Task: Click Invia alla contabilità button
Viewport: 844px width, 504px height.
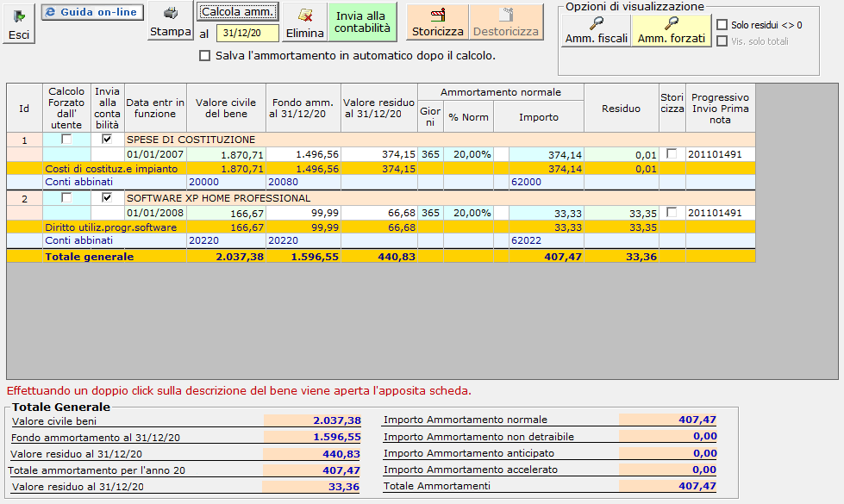Action: [x=362, y=22]
